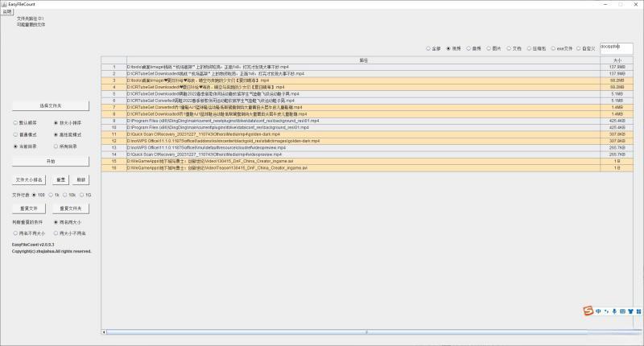Click the 重置 button
The width and height of the screenshot is (644, 346).
(x=61, y=179)
